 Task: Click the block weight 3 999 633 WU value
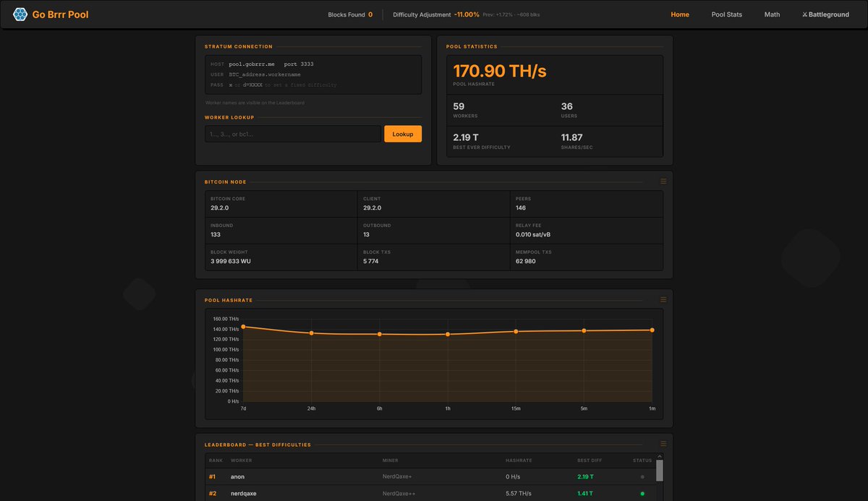(231, 262)
